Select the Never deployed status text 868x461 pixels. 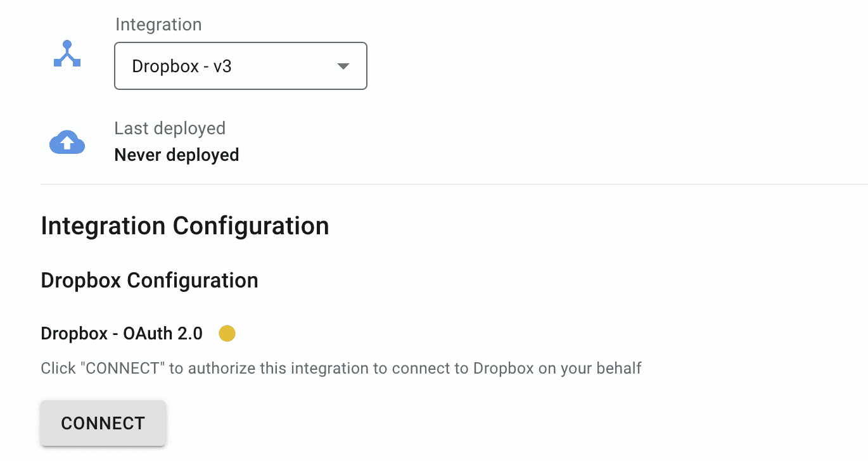click(177, 155)
